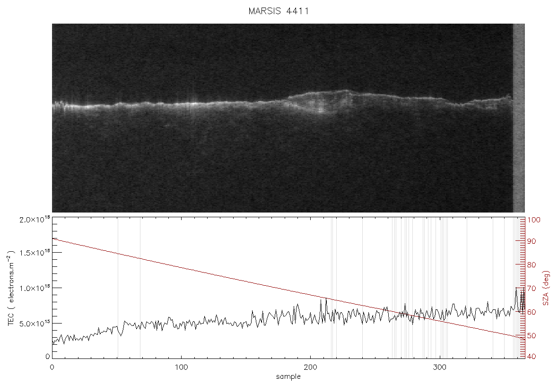The width and height of the screenshot is (558, 392).
Task: Click the zero origin label on x-axis
Action: pos(52,367)
